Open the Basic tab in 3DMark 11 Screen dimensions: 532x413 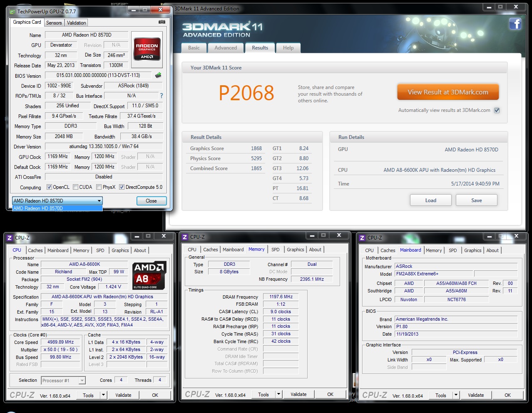click(194, 48)
